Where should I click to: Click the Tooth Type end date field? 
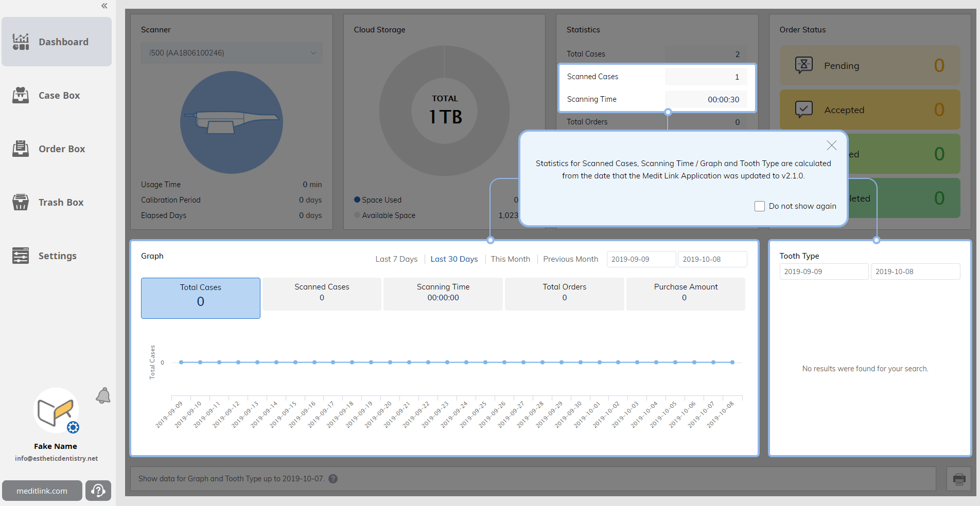point(915,272)
